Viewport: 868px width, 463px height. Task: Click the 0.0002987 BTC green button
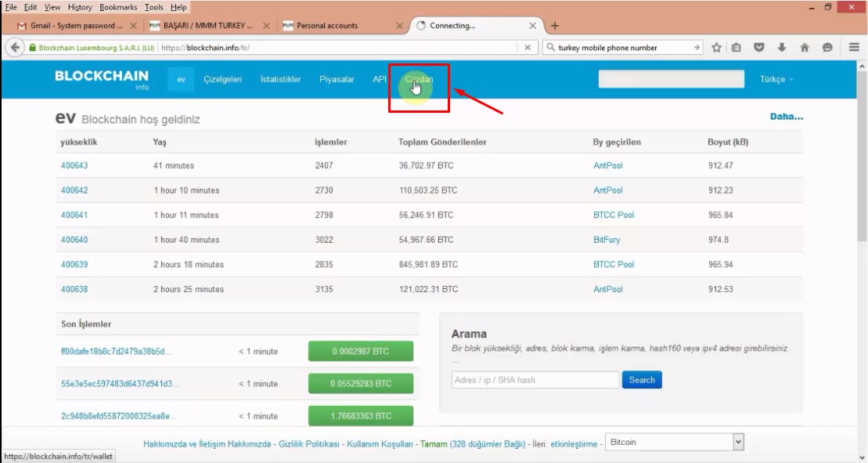[x=360, y=351]
